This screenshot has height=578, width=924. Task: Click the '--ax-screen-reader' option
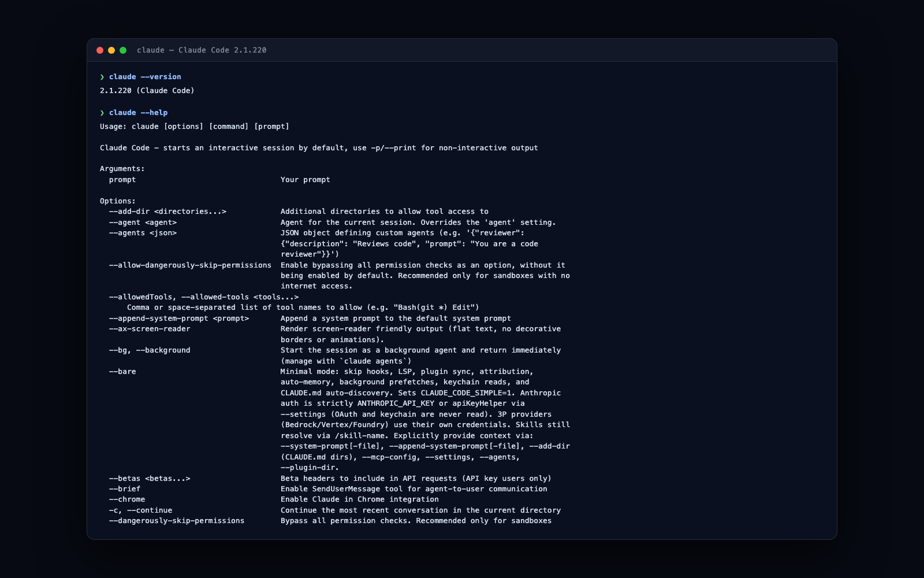(x=150, y=329)
